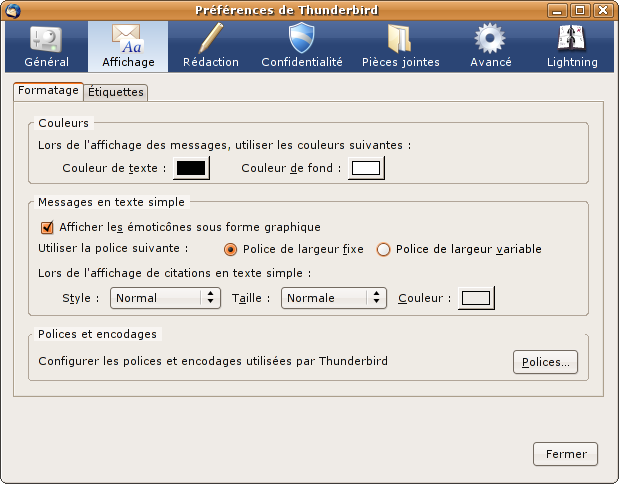
Task: Switch to the Formatage tab
Action: click(48, 91)
